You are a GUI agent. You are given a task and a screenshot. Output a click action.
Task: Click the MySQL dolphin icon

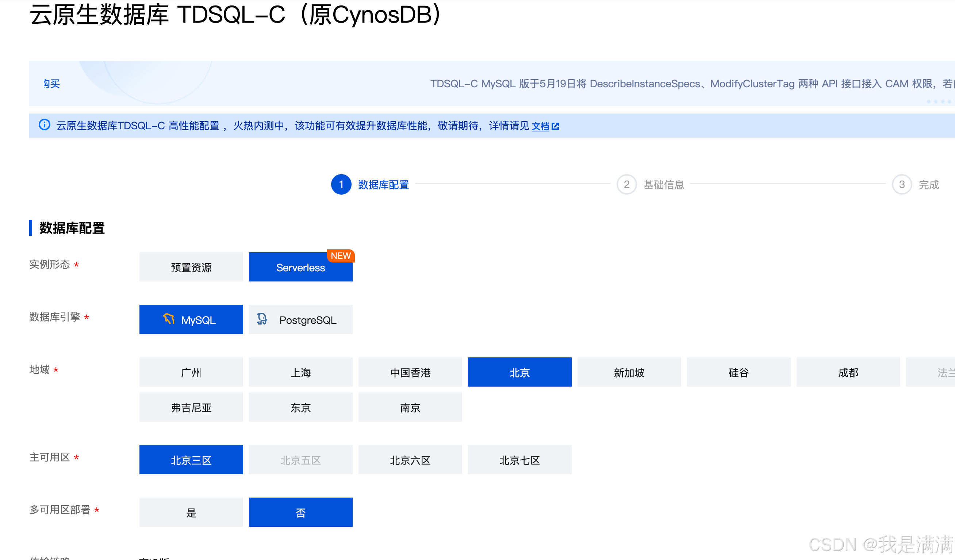[169, 319]
